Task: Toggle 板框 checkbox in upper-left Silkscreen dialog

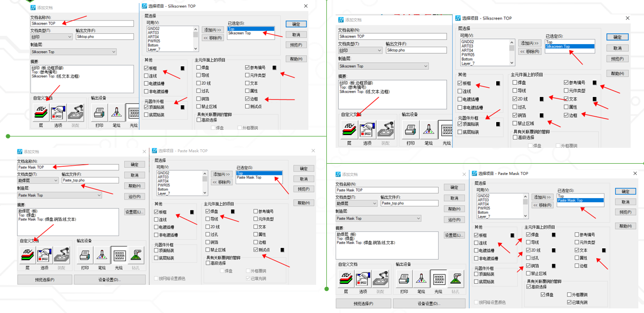Action: click(146, 68)
